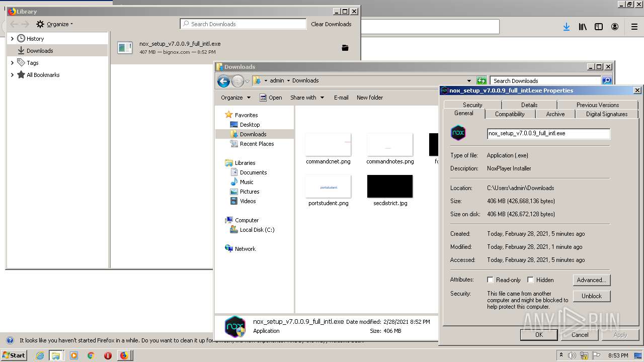The height and width of the screenshot is (362, 644).
Task: Expand the Tags tree item
Action: point(12,63)
